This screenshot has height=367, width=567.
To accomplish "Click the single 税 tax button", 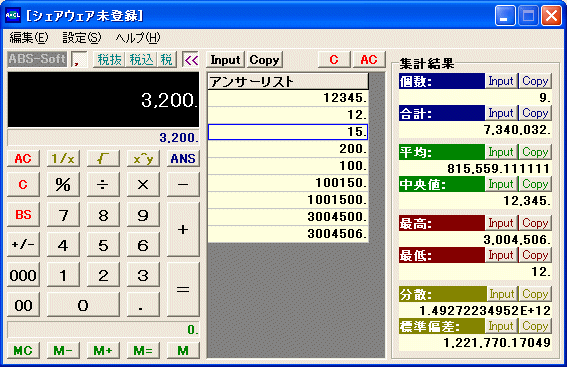I will pos(166,60).
